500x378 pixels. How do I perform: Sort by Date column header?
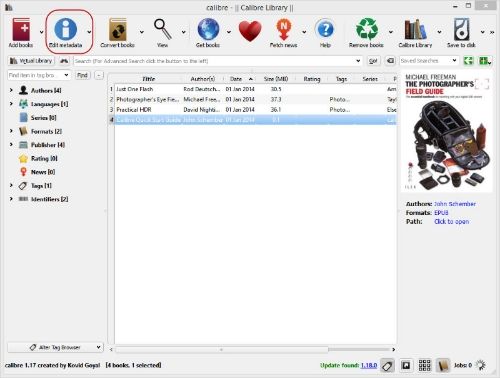(x=240, y=79)
